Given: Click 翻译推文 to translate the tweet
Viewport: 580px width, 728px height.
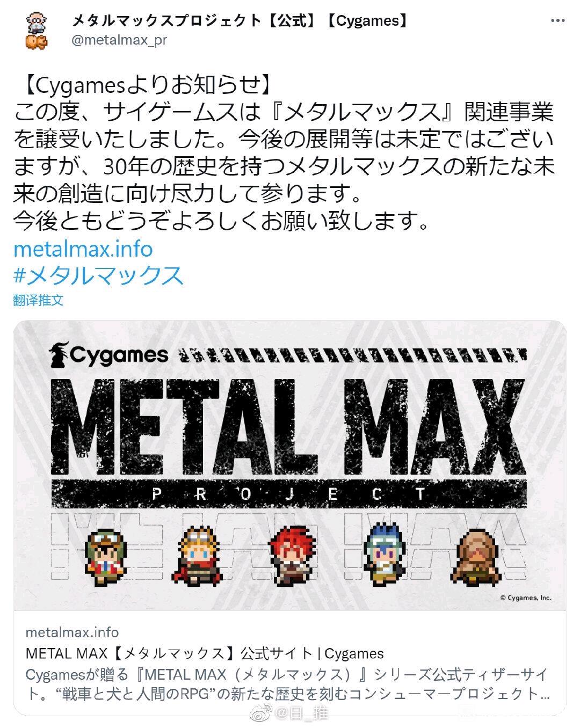Looking at the screenshot, I should [x=38, y=300].
